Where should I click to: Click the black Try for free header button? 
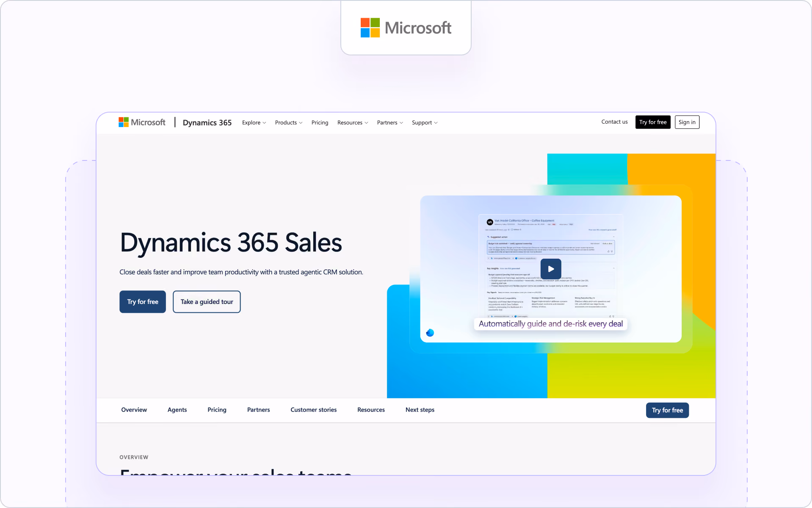point(653,122)
